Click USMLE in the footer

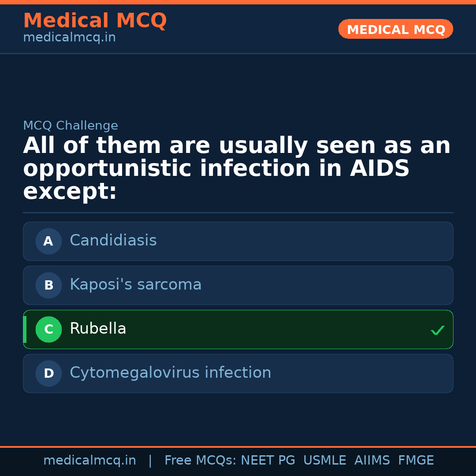coord(324,461)
